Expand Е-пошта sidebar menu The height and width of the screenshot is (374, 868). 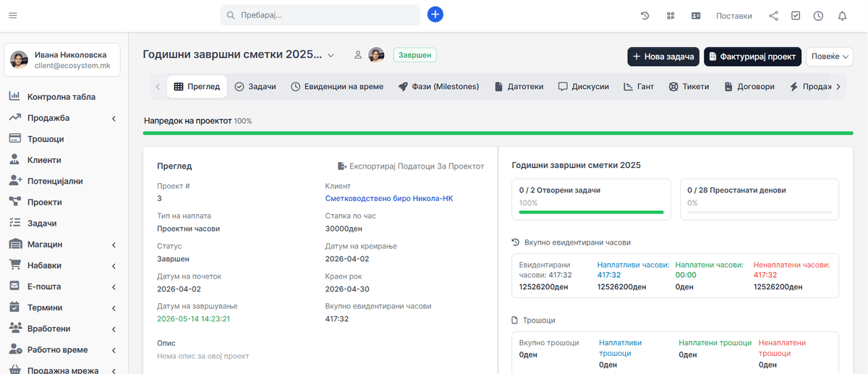click(64, 286)
